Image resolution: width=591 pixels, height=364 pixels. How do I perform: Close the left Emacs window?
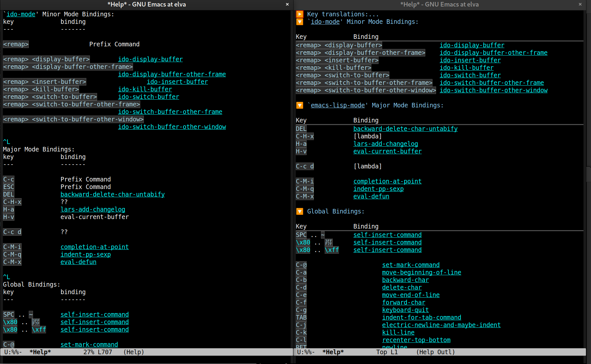point(287,4)
